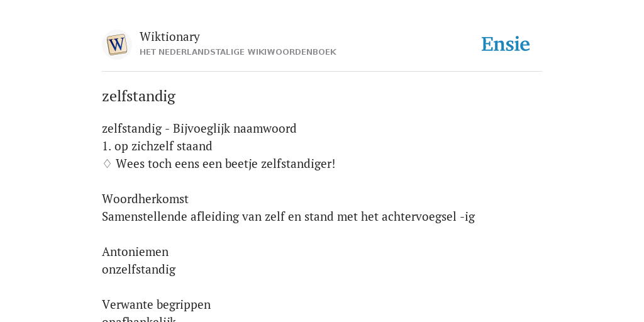Click the 'Verwante begrippen' section label
644x322 pixels.
point(156,305)
